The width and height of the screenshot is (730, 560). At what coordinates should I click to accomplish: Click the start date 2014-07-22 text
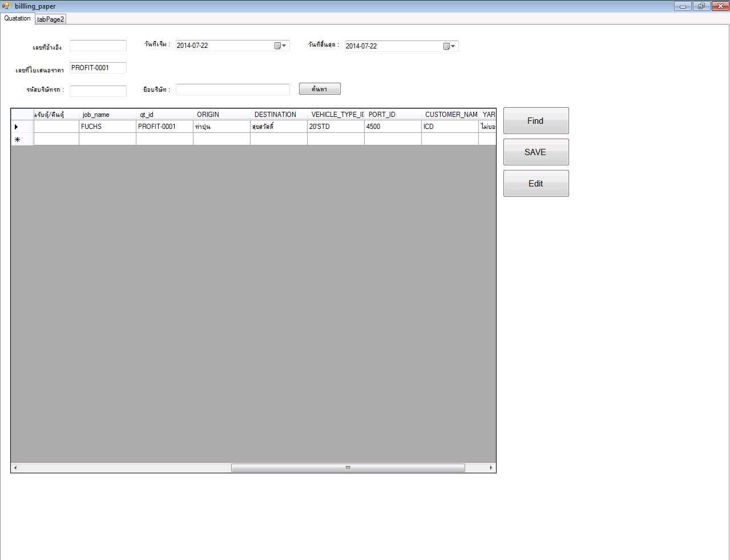tap(192, 46)
